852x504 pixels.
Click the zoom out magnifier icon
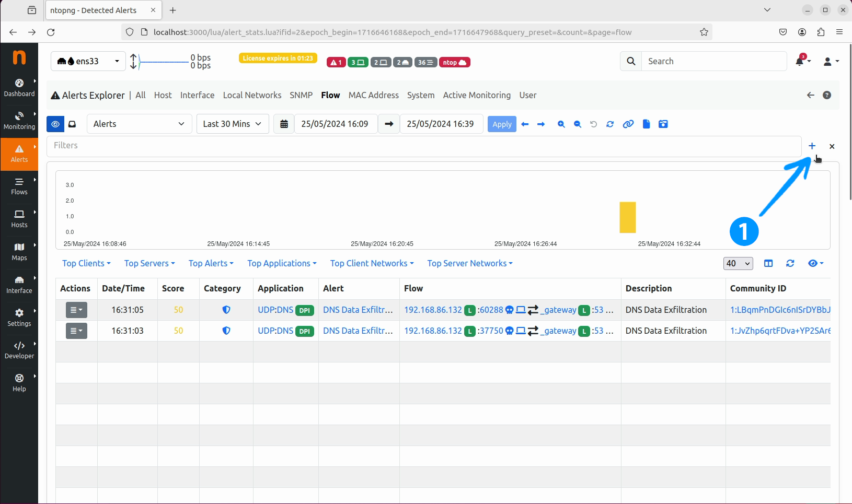pos(577,124)
